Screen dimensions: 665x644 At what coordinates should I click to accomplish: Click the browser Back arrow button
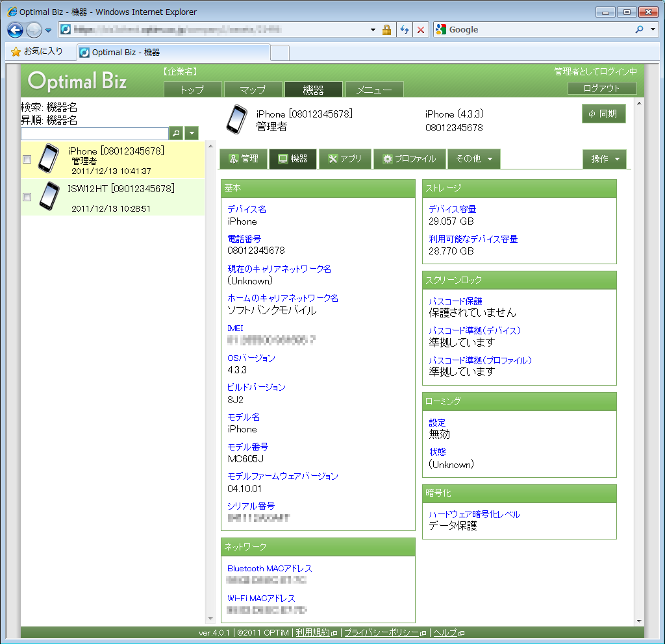(x=16, y=30)
